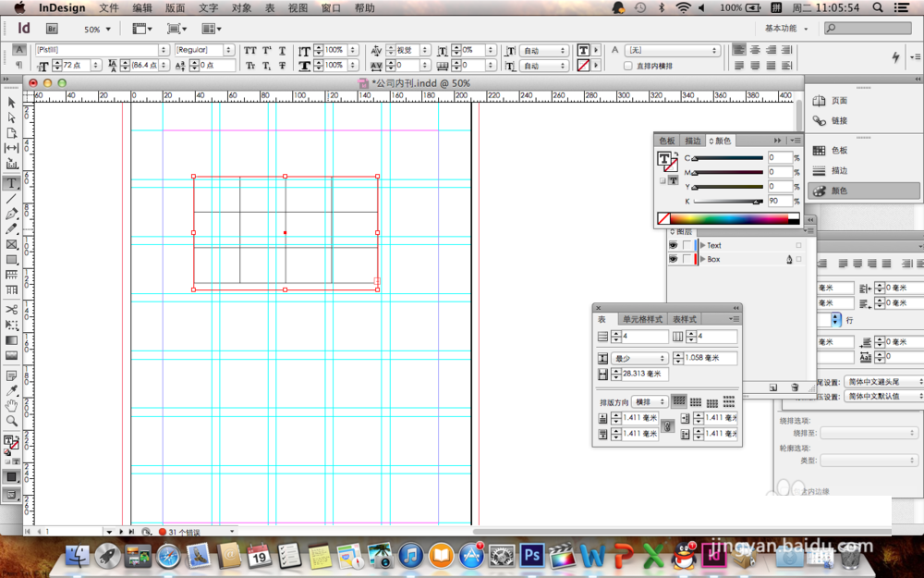The width and height of the screenshot is (924, 578).
Task: Hide the Text layer eye icon
Action: coord(673,245)
